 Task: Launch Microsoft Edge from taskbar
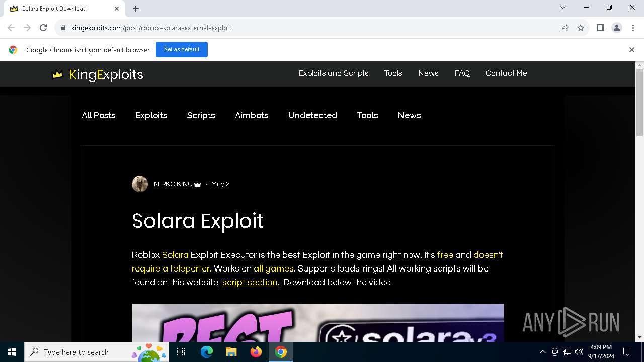click(207, 352)
